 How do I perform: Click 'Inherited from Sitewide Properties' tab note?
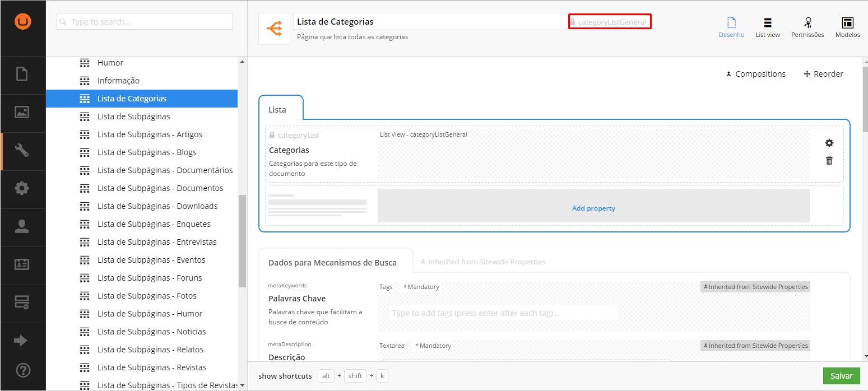(x=482, y=262)
